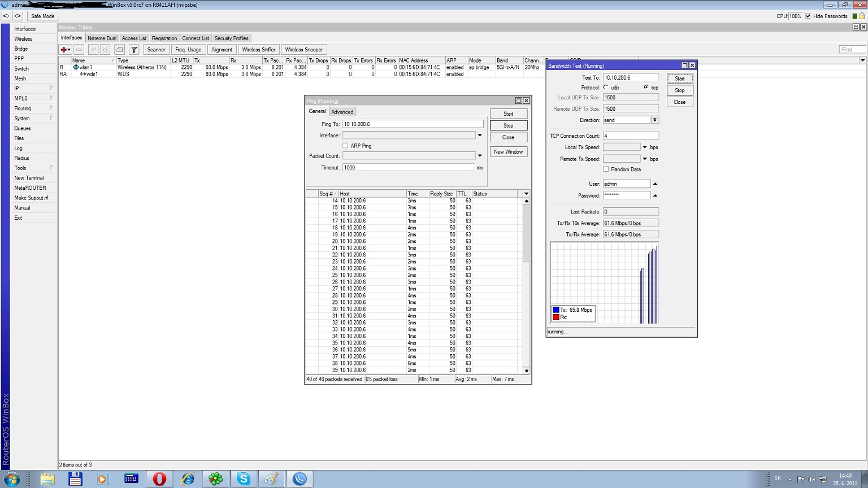Open the Advanced tab in Ping
Image resolution: width=868 pixels, height=488 pixels.
342,112
